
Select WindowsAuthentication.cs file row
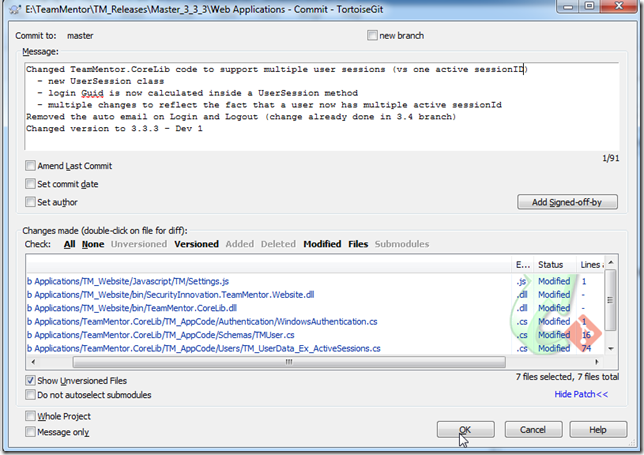pyautogui.click(x=315, y=322)
